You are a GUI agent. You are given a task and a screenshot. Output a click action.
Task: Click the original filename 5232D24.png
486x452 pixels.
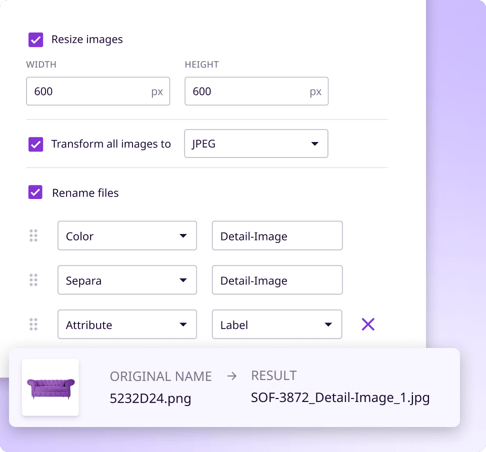pos(150,399)
